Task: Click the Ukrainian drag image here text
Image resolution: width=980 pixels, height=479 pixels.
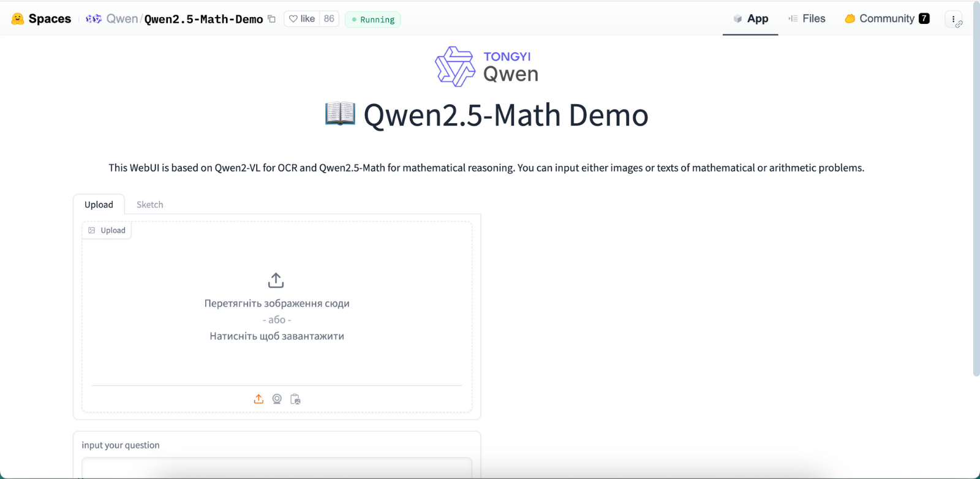Action: [x=277, y=303]
